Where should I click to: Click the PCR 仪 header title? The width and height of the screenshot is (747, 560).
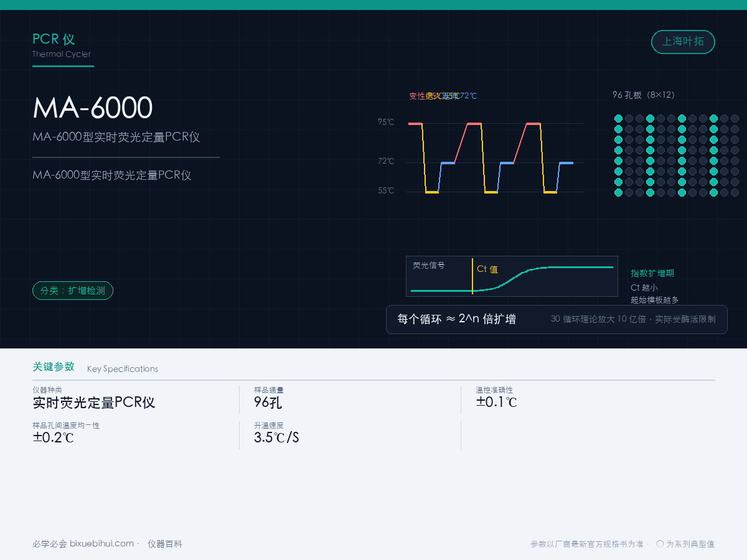click(54, 39)
